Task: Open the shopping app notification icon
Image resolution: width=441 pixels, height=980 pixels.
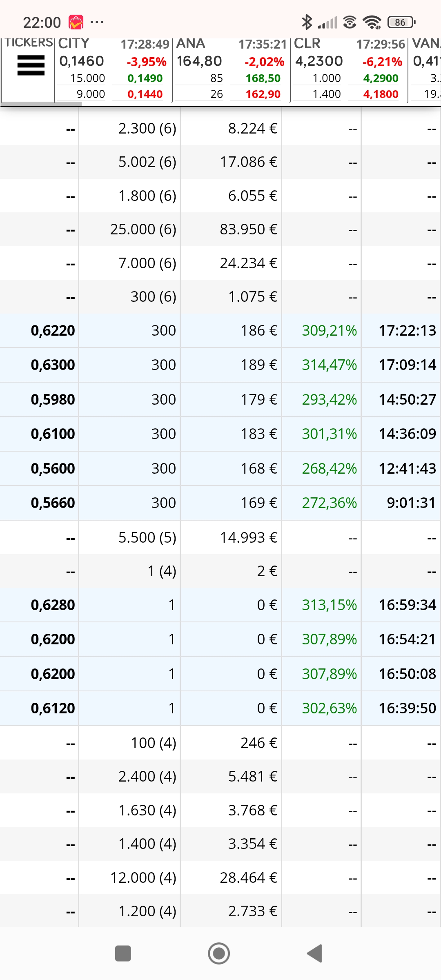Action: [76, 22]
